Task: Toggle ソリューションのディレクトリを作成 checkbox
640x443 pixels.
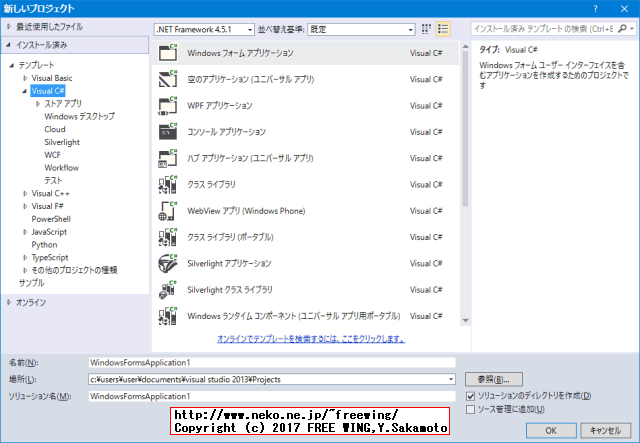Action: click(471, 396)
